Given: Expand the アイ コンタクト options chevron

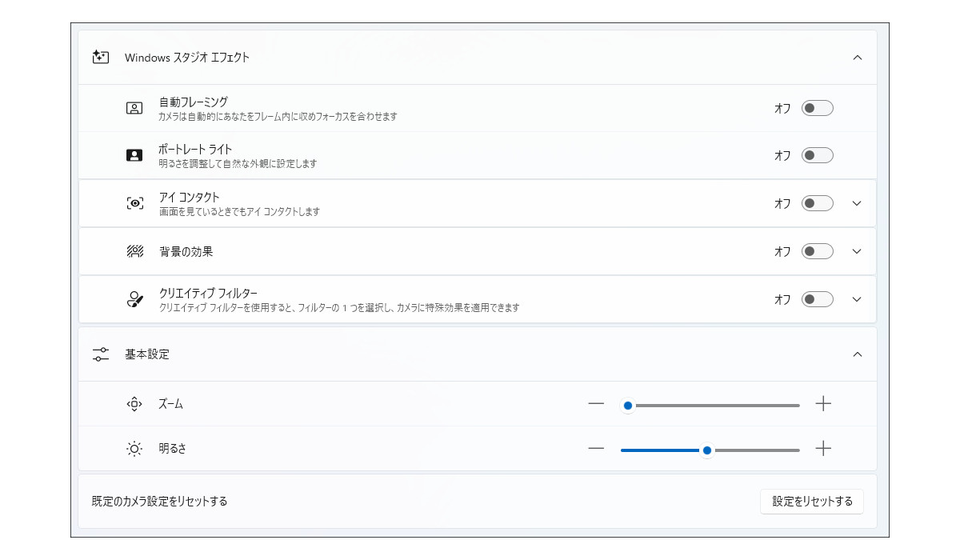Looking at the screenshot, I should (x=856, y=203).
